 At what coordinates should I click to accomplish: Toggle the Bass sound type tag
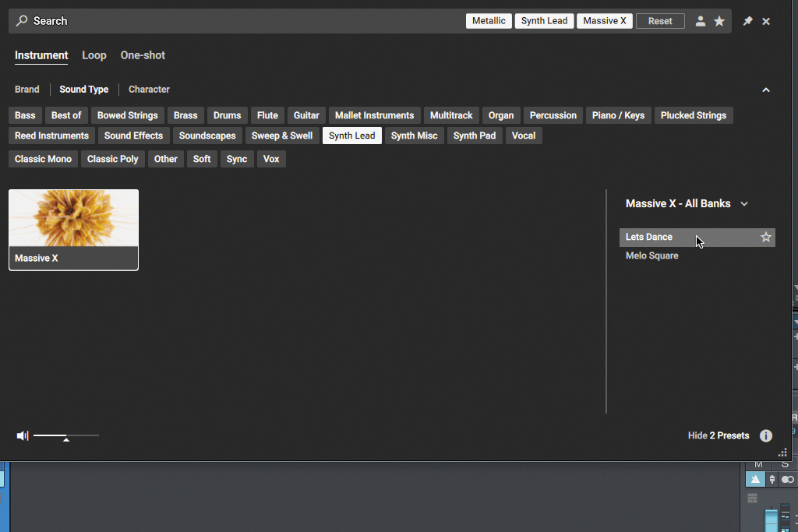click(x=25, y=115)
